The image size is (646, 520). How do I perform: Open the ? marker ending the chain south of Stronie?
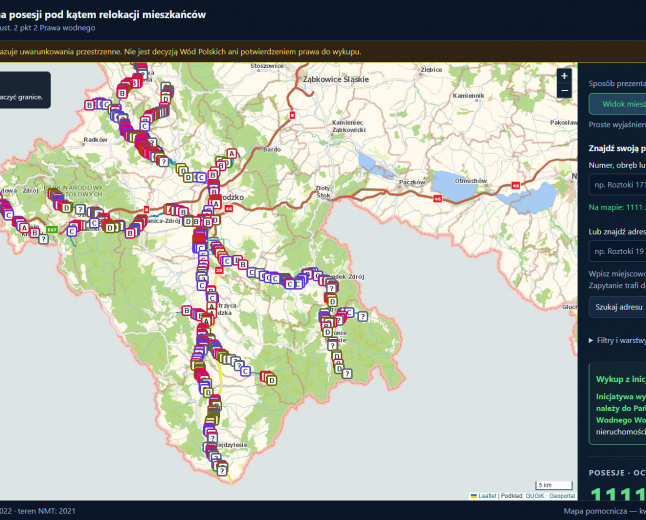tap(347, 374)
